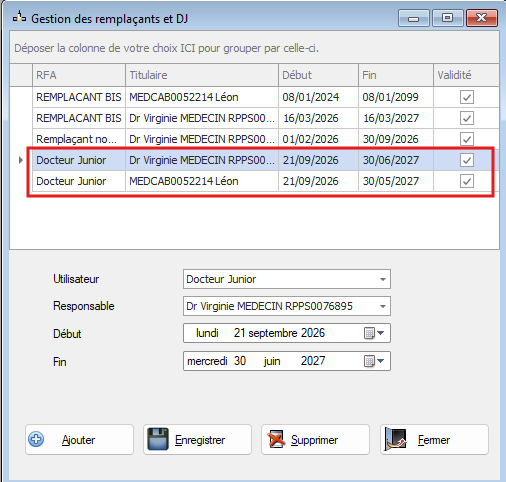
Task: Sort by the Titulaire column header
Action: 202,75
